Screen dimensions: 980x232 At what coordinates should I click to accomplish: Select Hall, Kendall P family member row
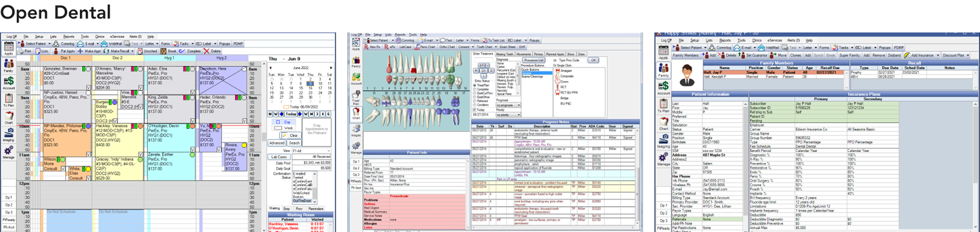pyautogui.click(x=775, y=77)
